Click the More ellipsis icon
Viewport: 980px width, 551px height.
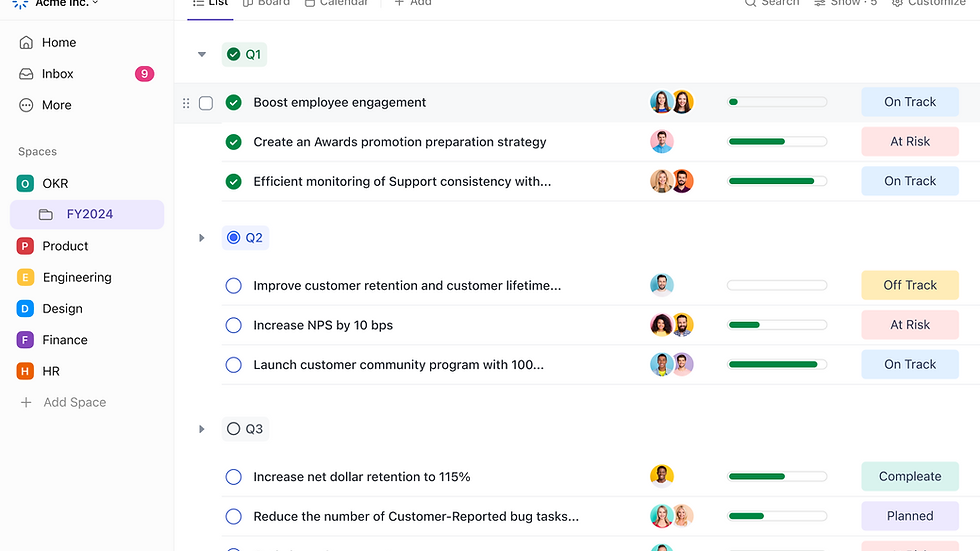tap(26, 105)
